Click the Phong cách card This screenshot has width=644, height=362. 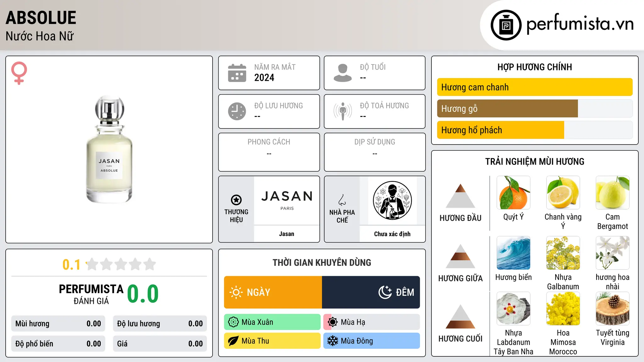pyautogui.click(x=269, y=152)
